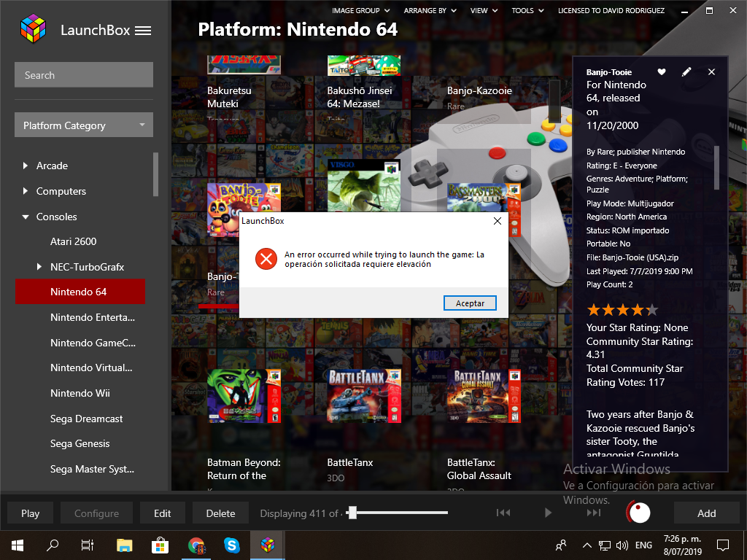747x560 pixels.
Task: Expand the NEC-TurboGrafx node
Action: (39, 267)
